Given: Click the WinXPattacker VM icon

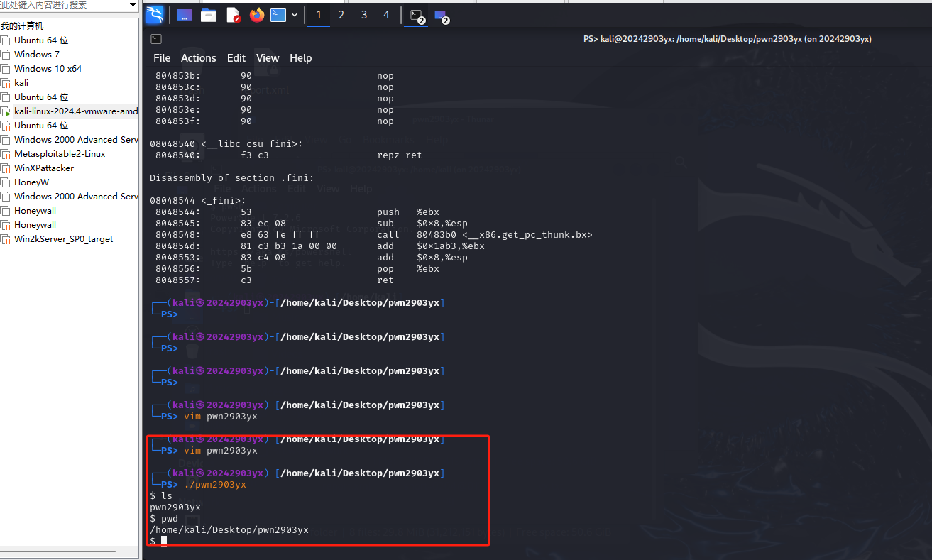Looking at the screenshot, I should [x=6, y=168].
